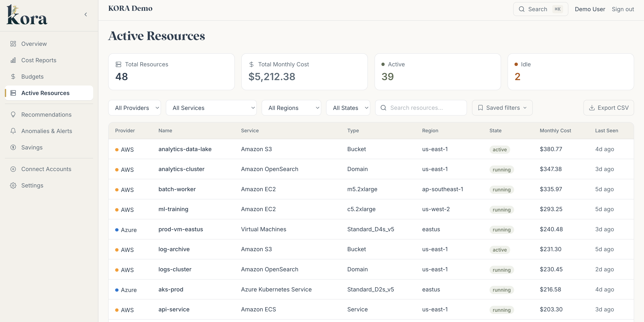Open the All Services dropdown
Screen dimensions: 644x322
point(211,108)
